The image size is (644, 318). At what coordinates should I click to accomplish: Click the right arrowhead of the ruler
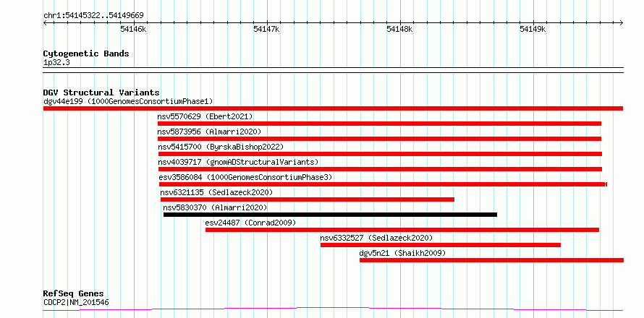(x=622, y=22)
